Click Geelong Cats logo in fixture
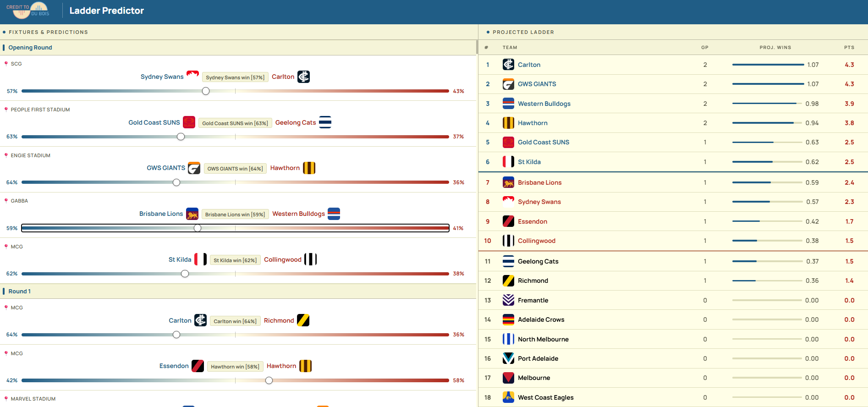The width and height of the screenshot is (868, 407). tap(325, 122)
